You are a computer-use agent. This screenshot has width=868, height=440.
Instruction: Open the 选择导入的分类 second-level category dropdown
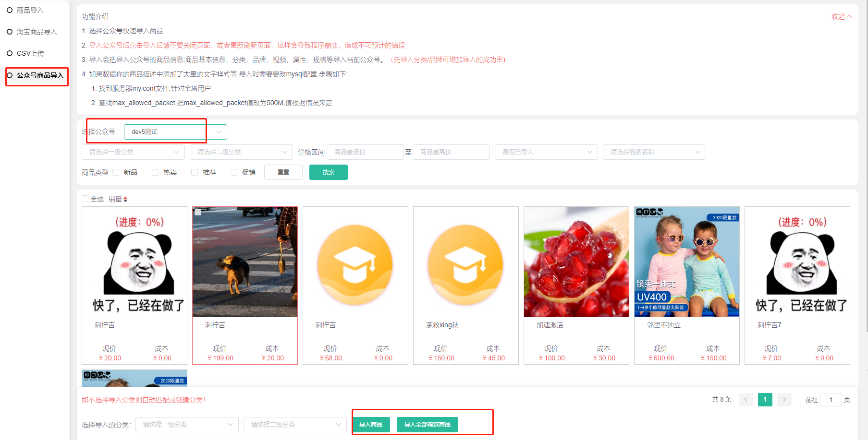(x=295, y=425)
